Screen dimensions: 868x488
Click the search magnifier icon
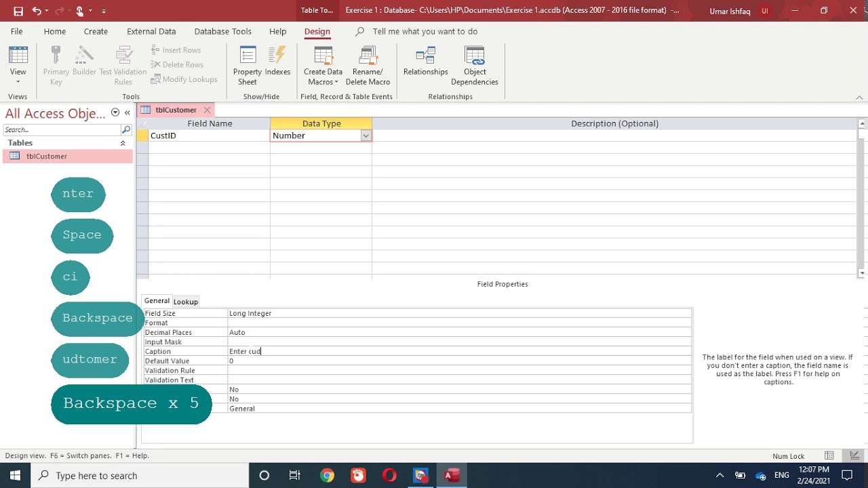tap(126, 129)
